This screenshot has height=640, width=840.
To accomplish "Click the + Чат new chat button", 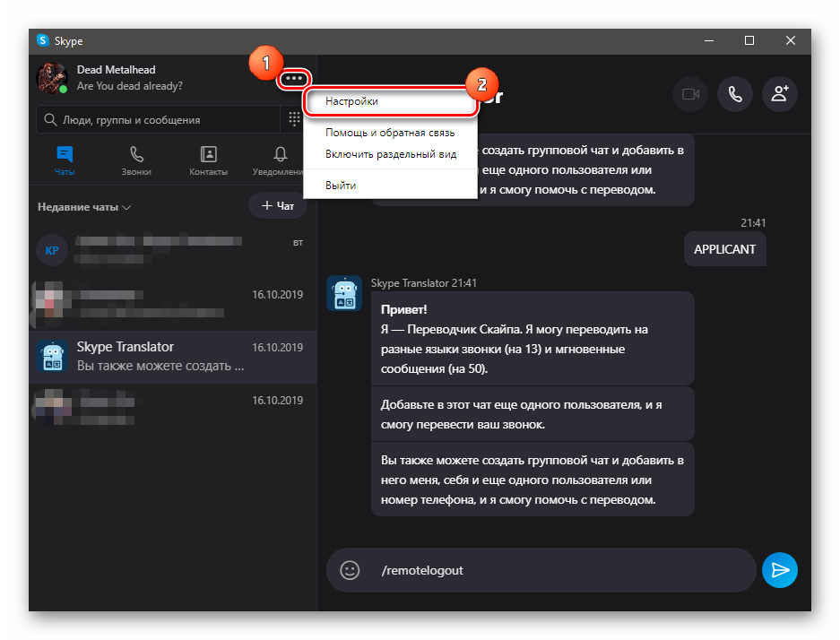I will click(x=278, y=205).
